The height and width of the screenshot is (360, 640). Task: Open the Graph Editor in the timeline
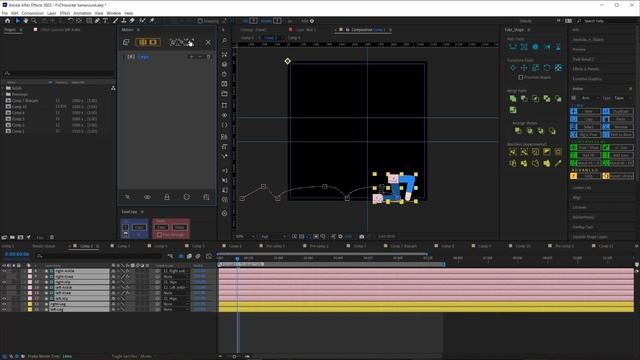[209, 256]
